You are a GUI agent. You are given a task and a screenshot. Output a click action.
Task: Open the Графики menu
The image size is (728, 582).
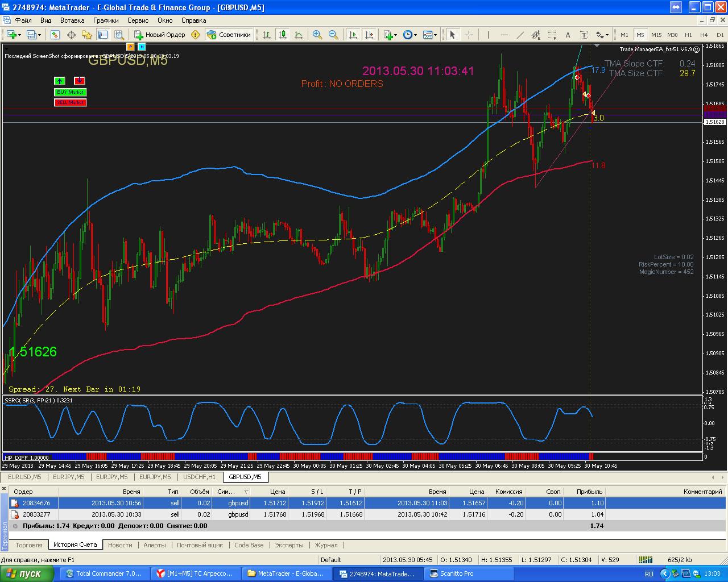[106, 20]
